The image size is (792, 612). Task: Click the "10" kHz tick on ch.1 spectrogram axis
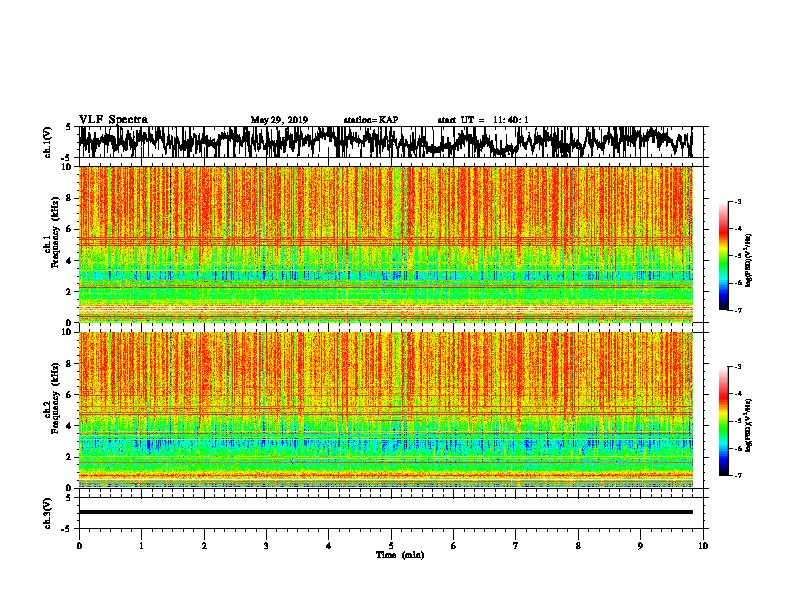coord(67,167)
